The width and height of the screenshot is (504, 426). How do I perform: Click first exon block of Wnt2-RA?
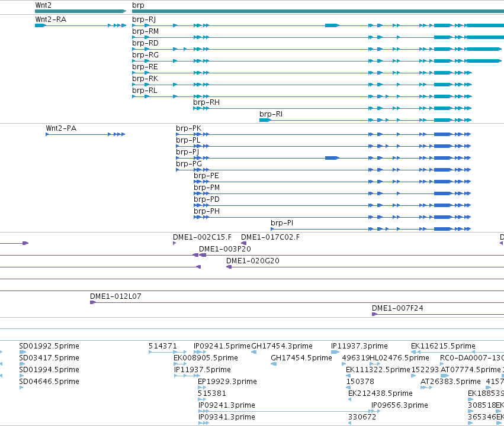pyautogui.click(x=40, y=25)
